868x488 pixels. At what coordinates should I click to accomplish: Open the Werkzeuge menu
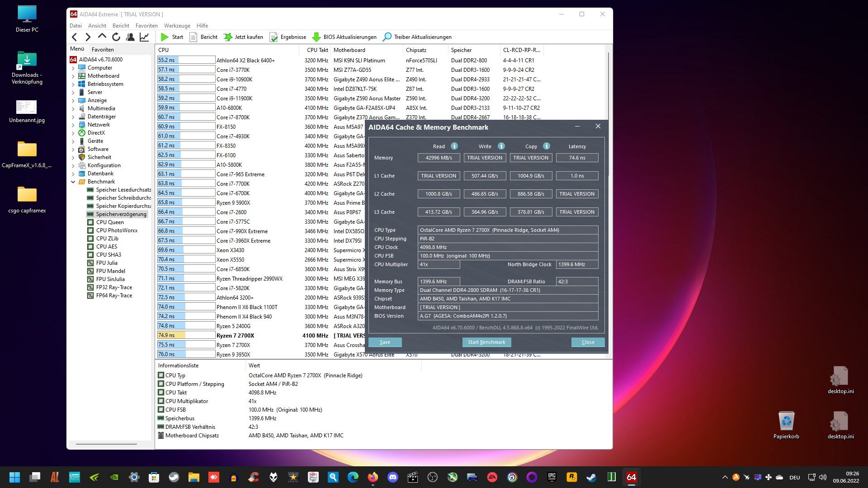click(x=177, y=26)
